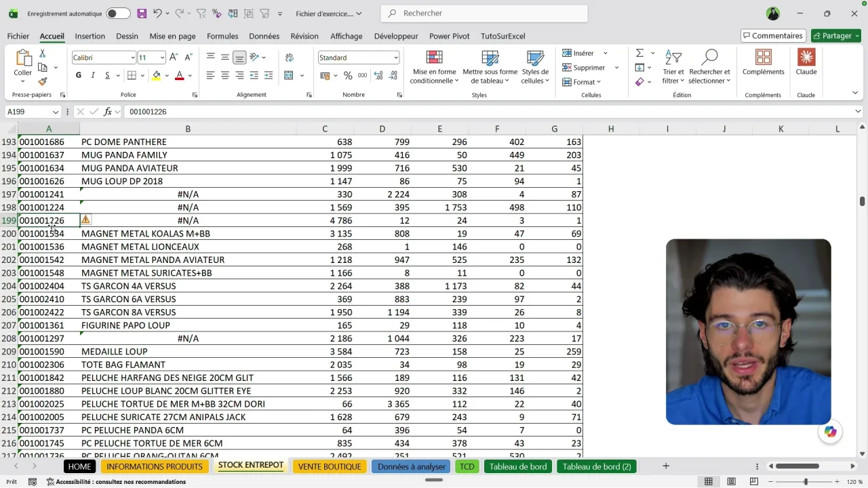Click the Merge and center icon
This screenshot has width=868, height=488.
click(x=289, y=75)
